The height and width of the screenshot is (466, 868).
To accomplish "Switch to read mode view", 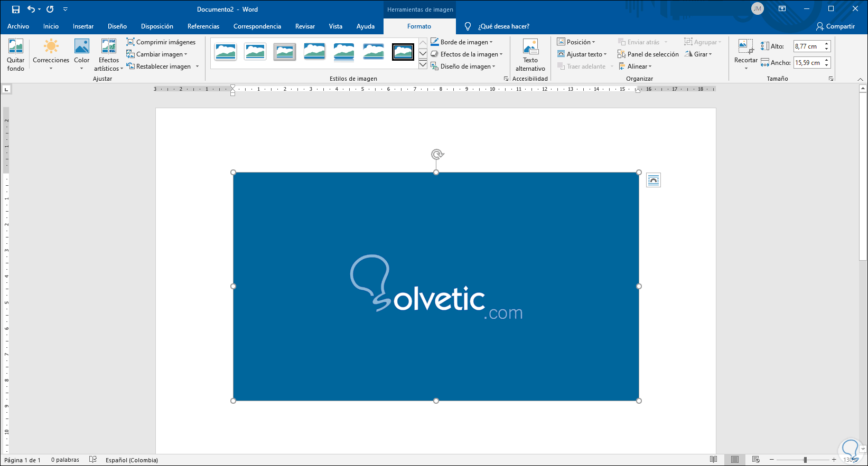I will (x=714, y=460).
